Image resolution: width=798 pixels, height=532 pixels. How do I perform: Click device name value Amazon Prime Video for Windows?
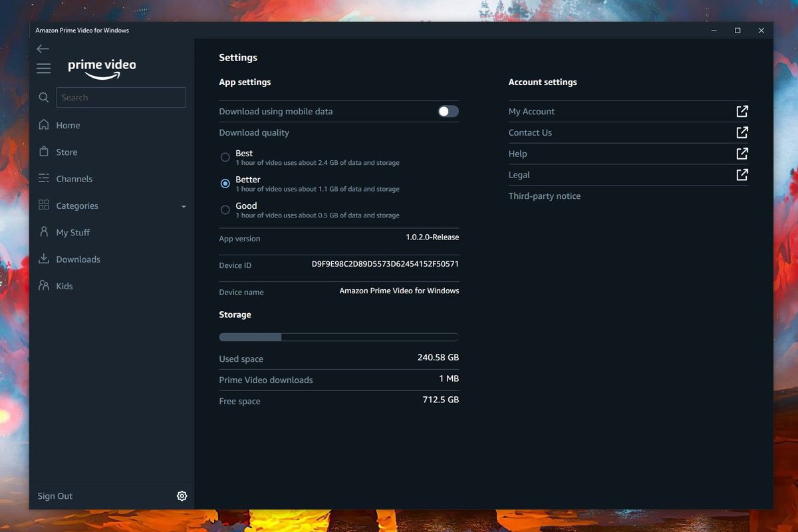[399, 291]
